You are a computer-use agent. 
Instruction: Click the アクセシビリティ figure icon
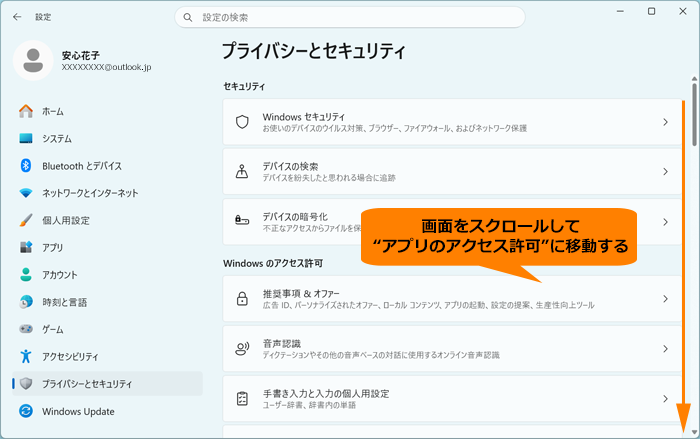[x=26, y=356]
